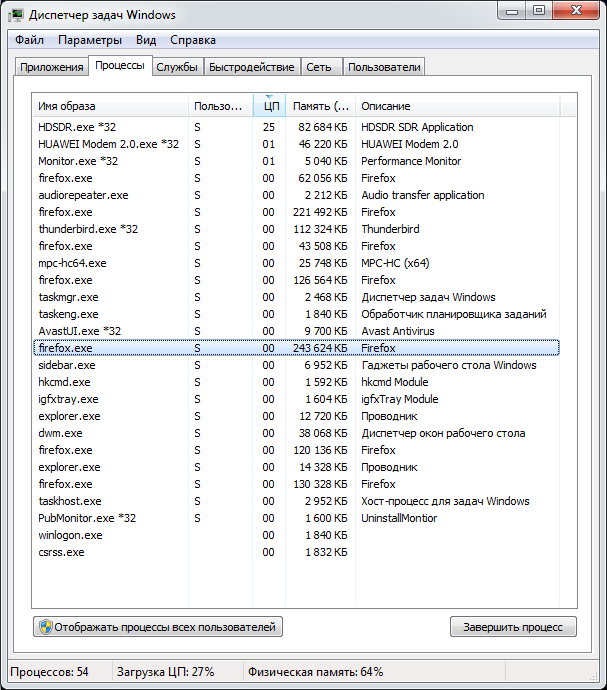Open the Быстродействие tab
The width and height of the screenshot is (607, 690).
coord(251,67)
